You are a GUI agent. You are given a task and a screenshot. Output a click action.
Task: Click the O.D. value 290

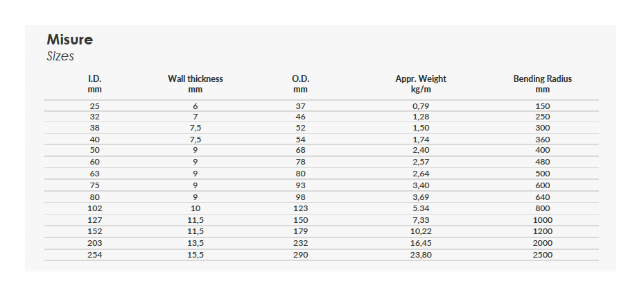(x=300, y=254)
